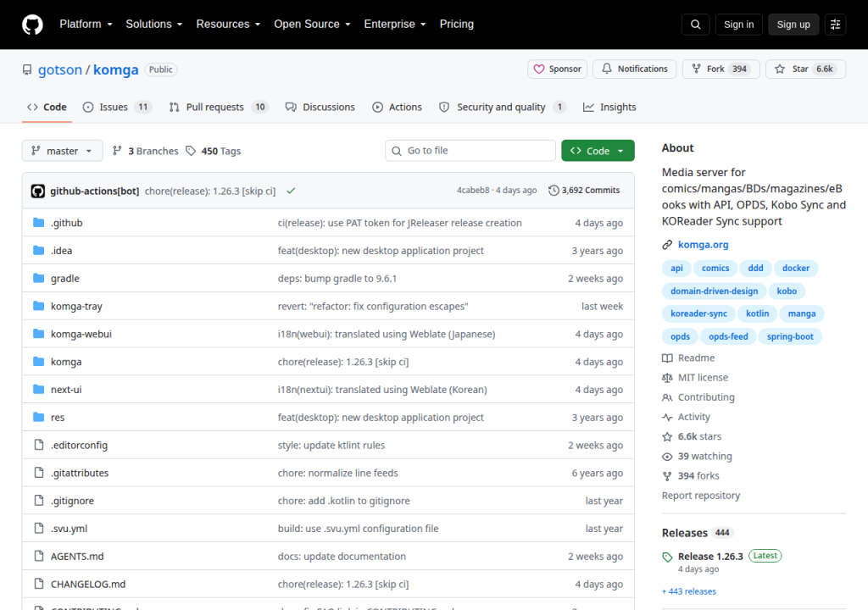Click the stars icon next to 6.6k stars
868x610 pixels.
tap(667, 436)
